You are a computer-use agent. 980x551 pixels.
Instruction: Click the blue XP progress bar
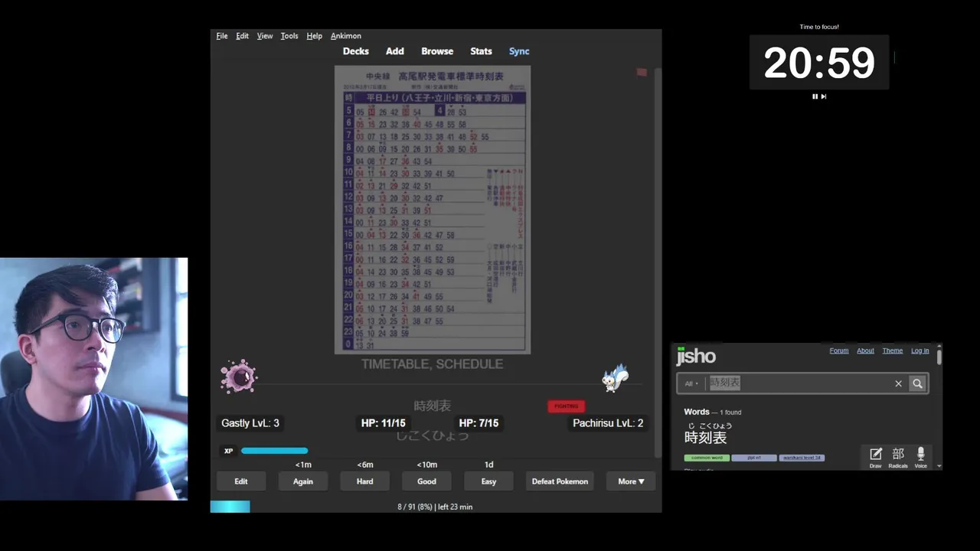tap(274, 451)
